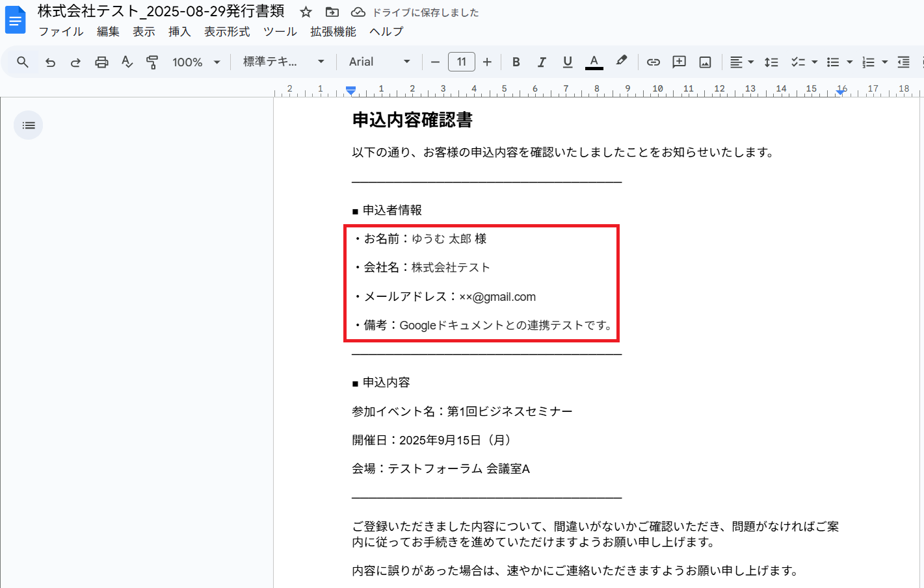The width and height of the screenshot is (924, 588).
Task: Undo the last action
Action: point(50,62)
